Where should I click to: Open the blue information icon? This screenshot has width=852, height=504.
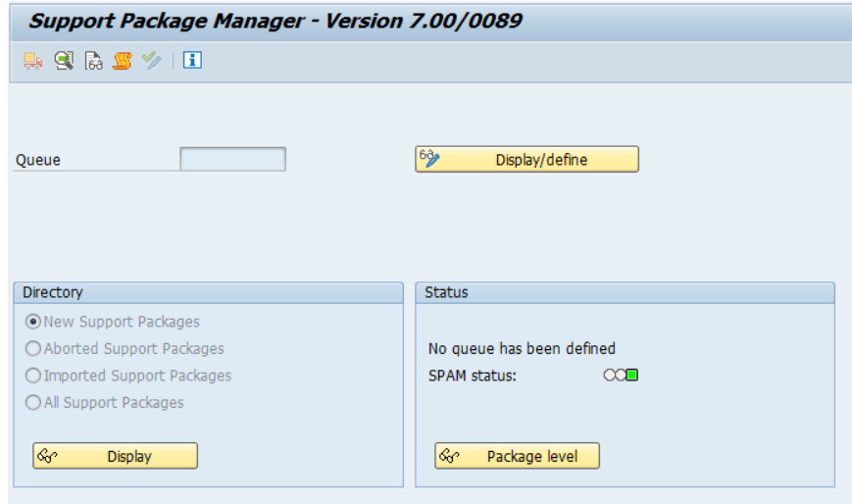point(192,60)
